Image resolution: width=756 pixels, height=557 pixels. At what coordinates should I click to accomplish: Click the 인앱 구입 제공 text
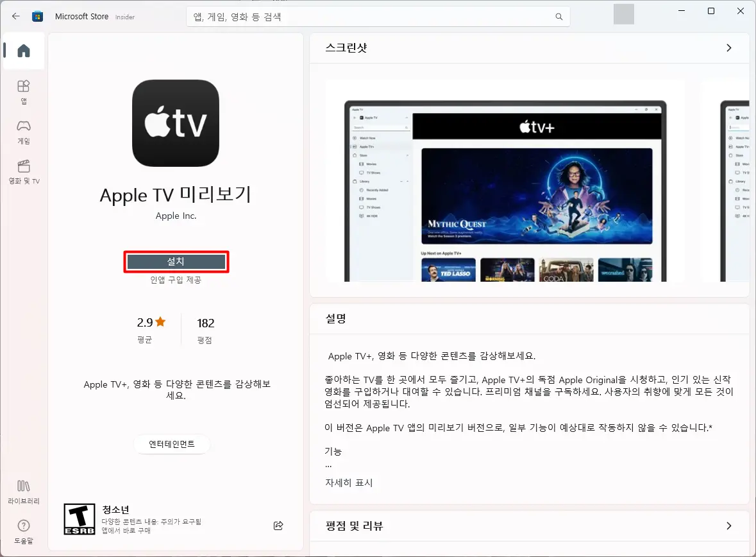click(176, 280)
